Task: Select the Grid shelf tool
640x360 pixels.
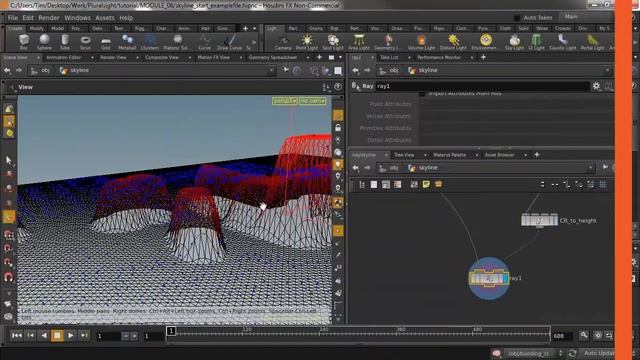Action: pyautogui.click(x=106, y=42)
